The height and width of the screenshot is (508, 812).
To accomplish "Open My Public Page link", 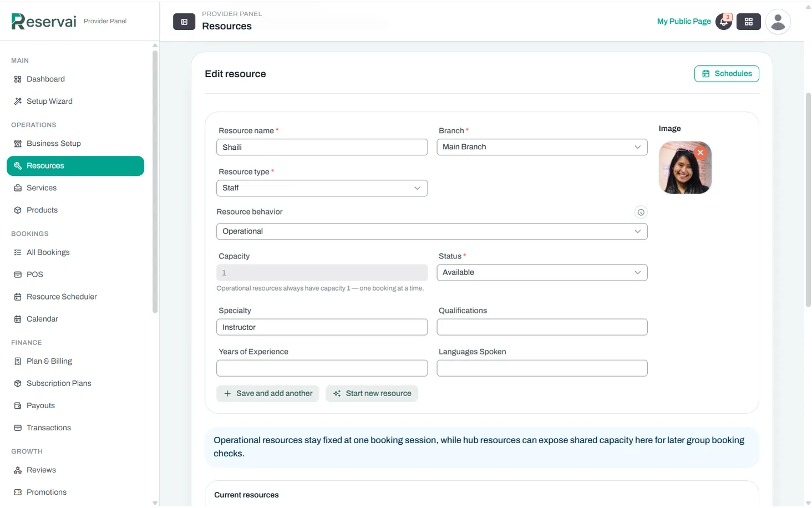I will coord(684,22).
